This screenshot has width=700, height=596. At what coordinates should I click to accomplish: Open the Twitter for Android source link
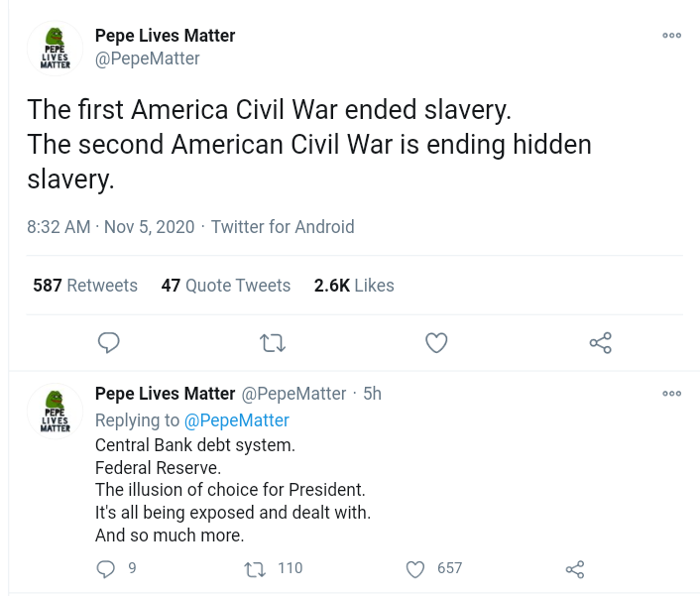(x=283, y=227)
